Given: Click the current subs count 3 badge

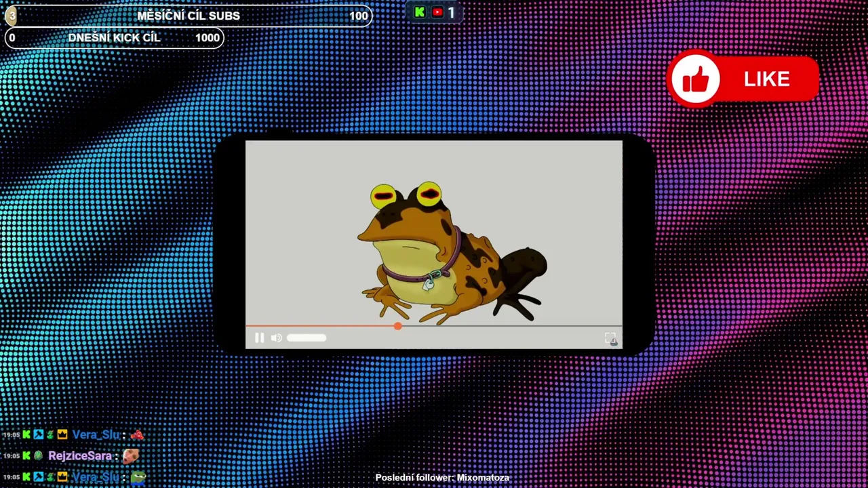Looking at the screenshot, I should click(x=11, y=16).
